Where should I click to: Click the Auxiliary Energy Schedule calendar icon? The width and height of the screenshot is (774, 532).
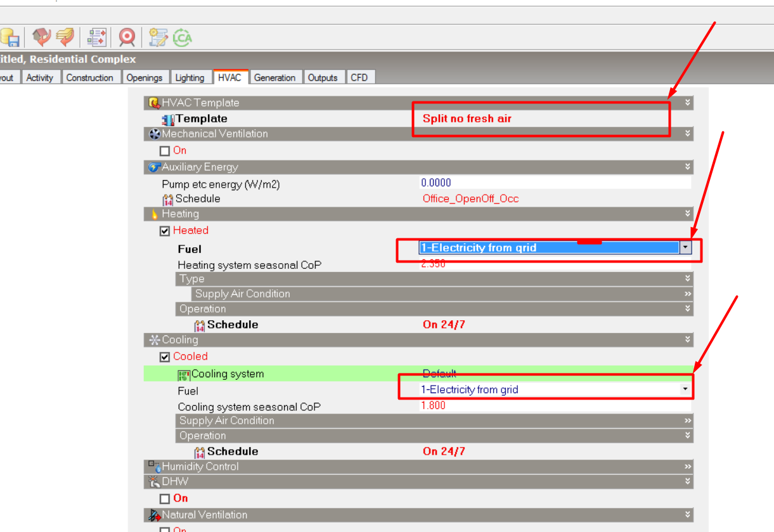pyautogui.click(x=168, y=199)
